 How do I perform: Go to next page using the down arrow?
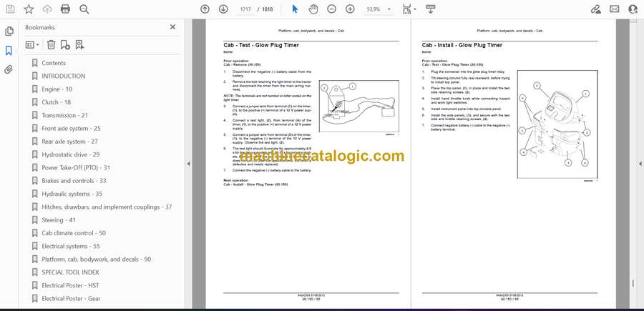click(223, 9)
